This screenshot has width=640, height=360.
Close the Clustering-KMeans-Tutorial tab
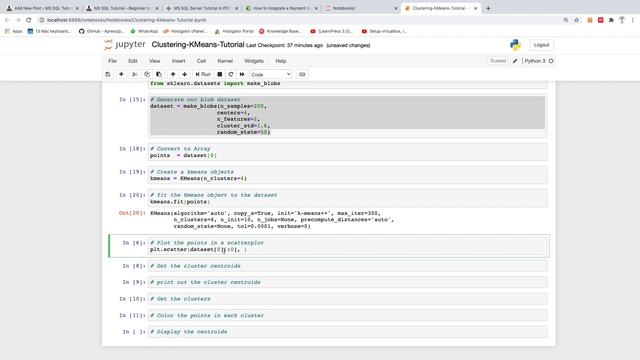click(x=476, y=8)
